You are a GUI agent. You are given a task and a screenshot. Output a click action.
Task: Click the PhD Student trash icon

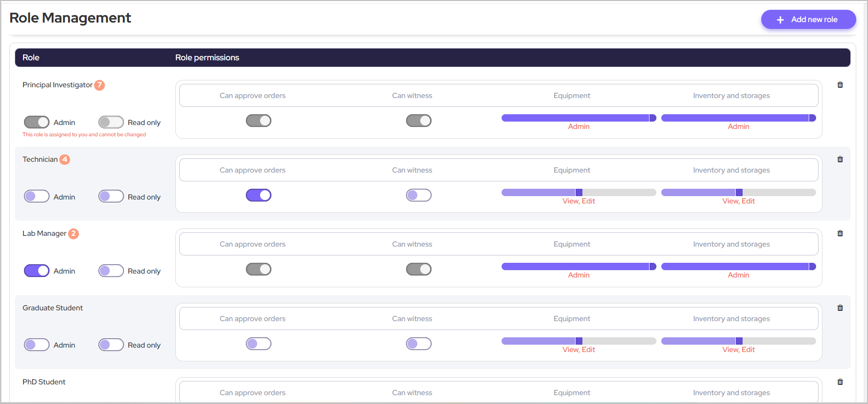pyautogui.click(x=840, y=382)
